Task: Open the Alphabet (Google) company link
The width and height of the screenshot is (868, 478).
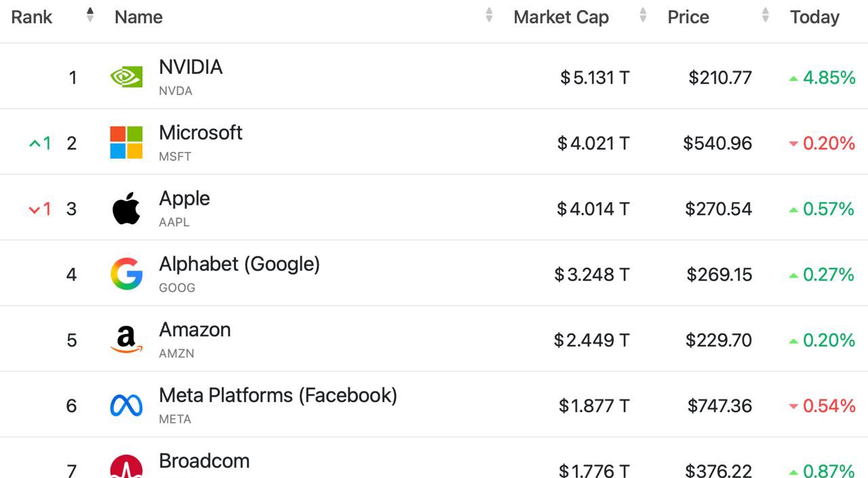Action: [x=239, y=264]
